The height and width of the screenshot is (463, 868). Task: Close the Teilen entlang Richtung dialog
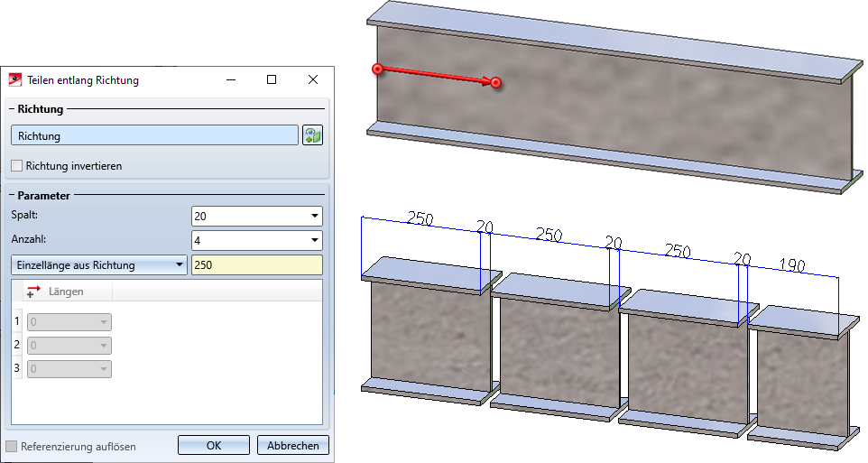(x=313, y=79)
